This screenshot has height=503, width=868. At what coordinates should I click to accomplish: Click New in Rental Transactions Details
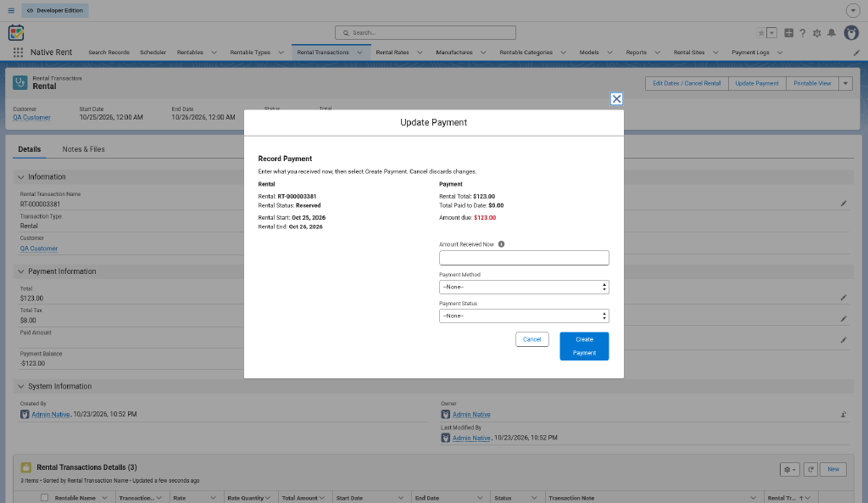833,470
